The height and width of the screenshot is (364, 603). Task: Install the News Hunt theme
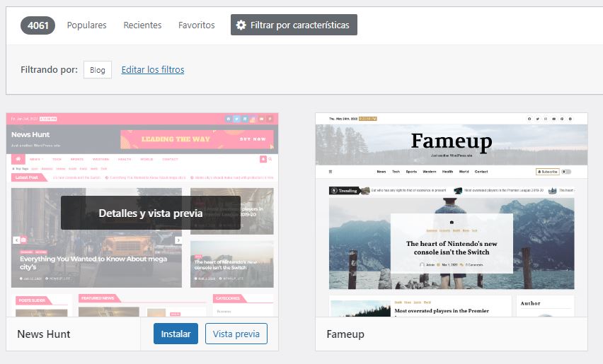(176, 334)
